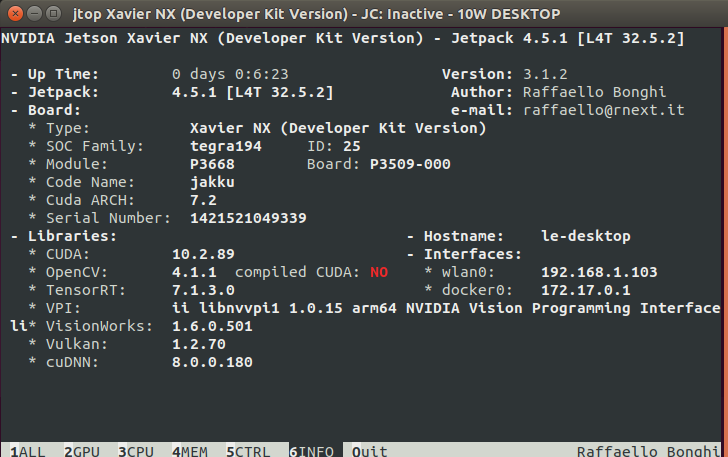Click the Cuda ARCH value 7.2
Screen dimensions: 728x457
pos(203,200)
